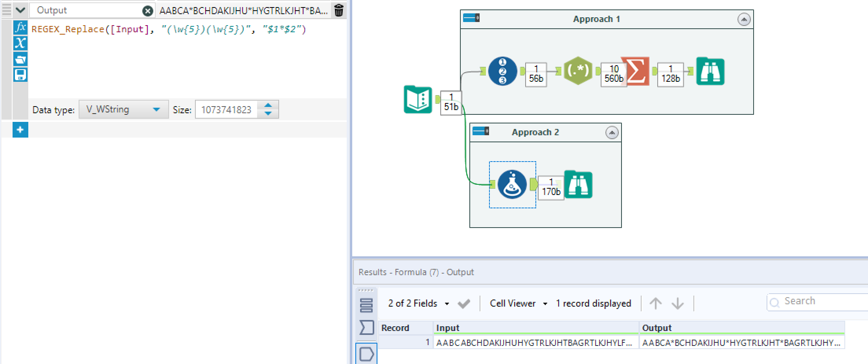868x364 pixels.
Task: Delete the Output expression using the trash icon
Action: pyautogui.click(x=338, y=11)
